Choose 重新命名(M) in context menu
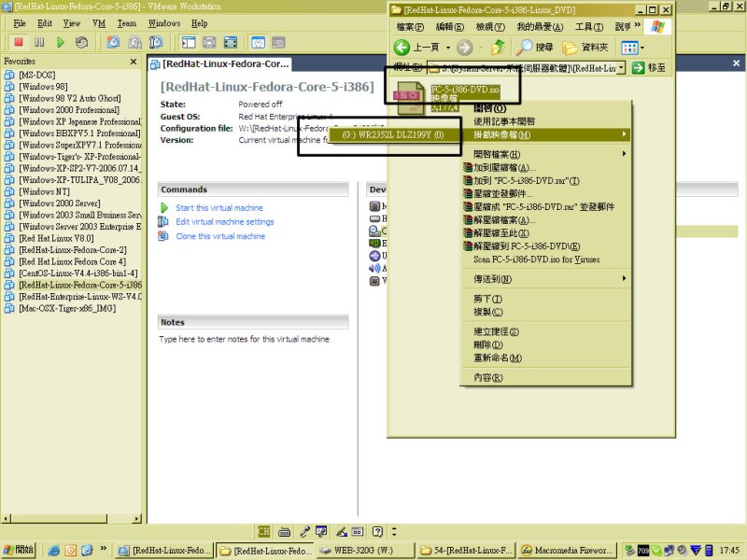The width and height of the screenshot is (747, 560). pyautogui.click(x=546, y=357)
